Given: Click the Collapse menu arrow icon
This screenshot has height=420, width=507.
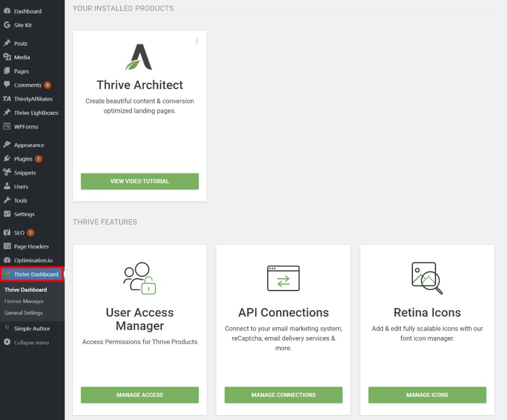Looking at the screenshot, I should click(7, 342).
